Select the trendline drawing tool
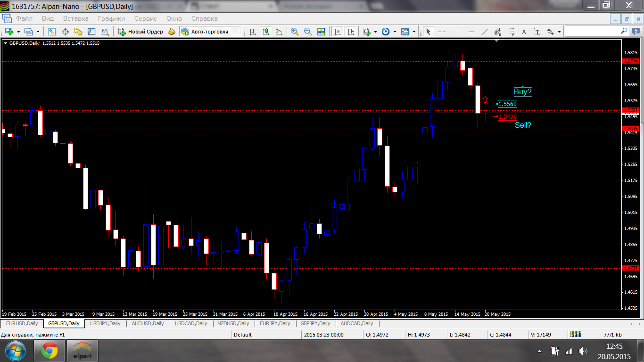 (x=484, y=32)
